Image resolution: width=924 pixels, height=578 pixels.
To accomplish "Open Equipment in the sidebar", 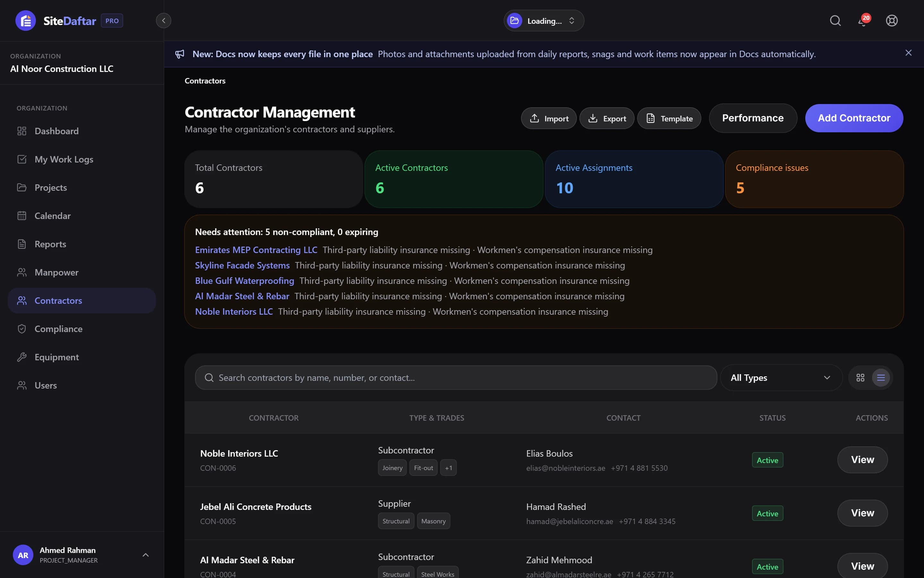I will 82,357.
